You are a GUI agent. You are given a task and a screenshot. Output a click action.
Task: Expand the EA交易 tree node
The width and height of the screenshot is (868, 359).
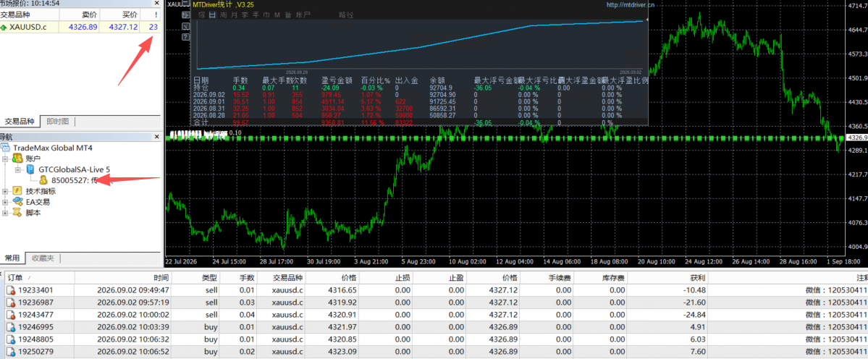[x=5, y=202]
